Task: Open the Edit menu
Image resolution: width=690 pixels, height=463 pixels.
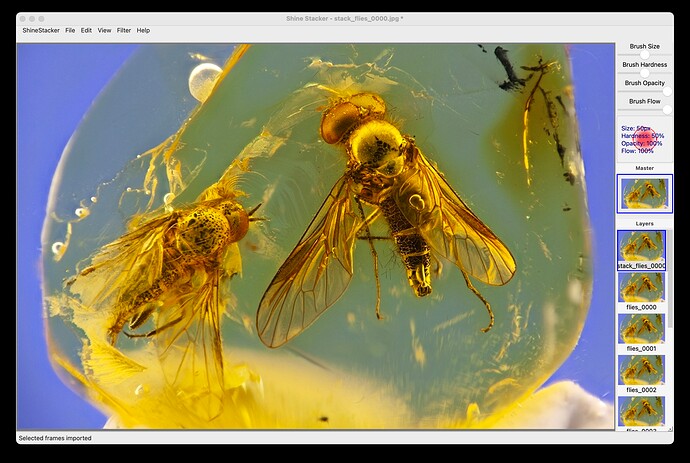Action: click(86, 31)
